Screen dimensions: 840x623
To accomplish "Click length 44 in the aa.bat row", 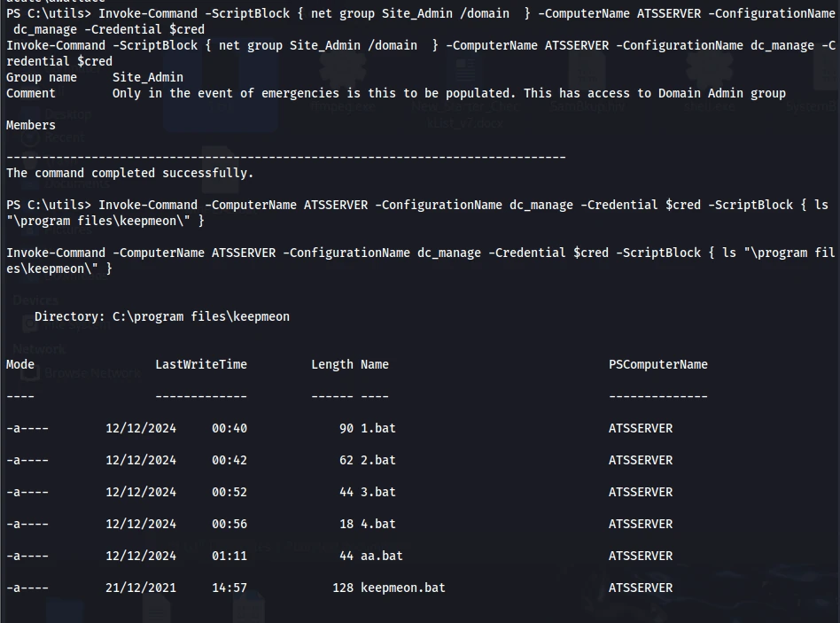I will tap(346, 556).
